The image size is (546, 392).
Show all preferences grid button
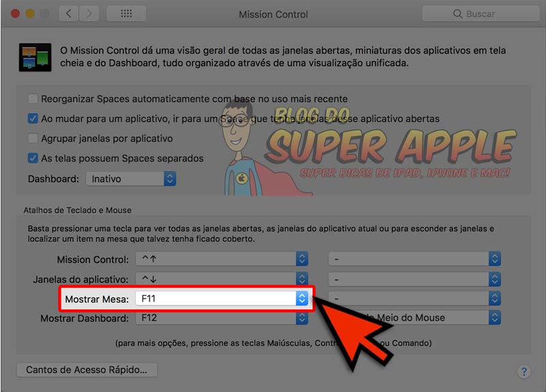click(126, 14)
